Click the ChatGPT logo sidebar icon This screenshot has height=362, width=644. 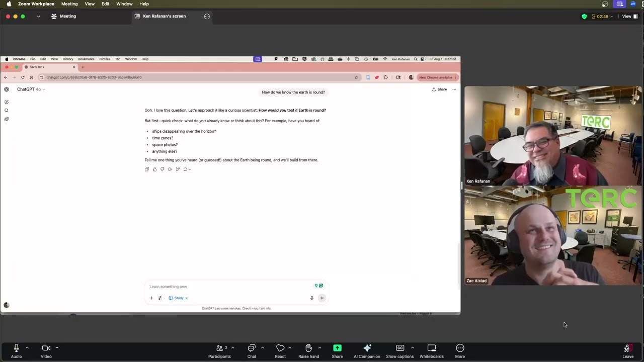click(7, 89)
